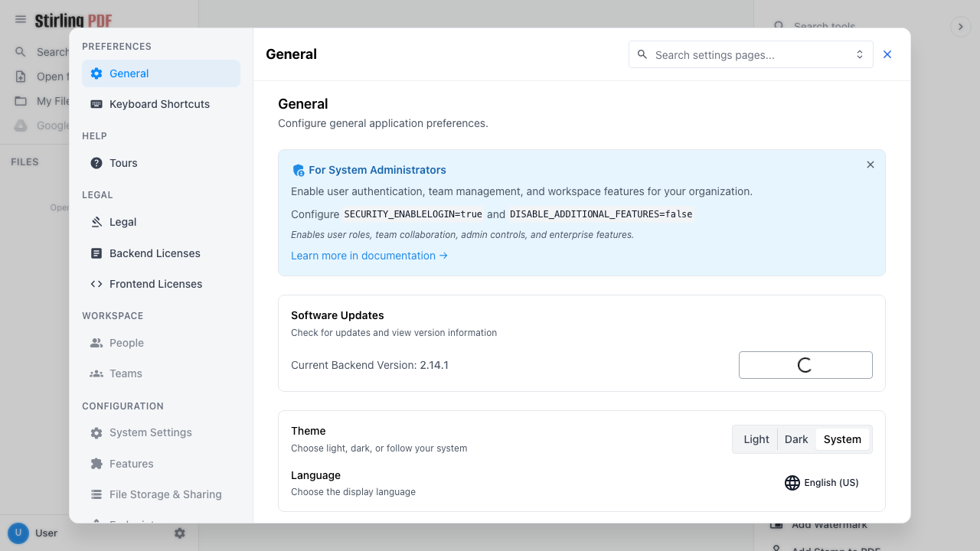The width and height of the screenshot is (980, 551).
Task: Click the Stirling PDF logo
Action: (x=73, y=20)
